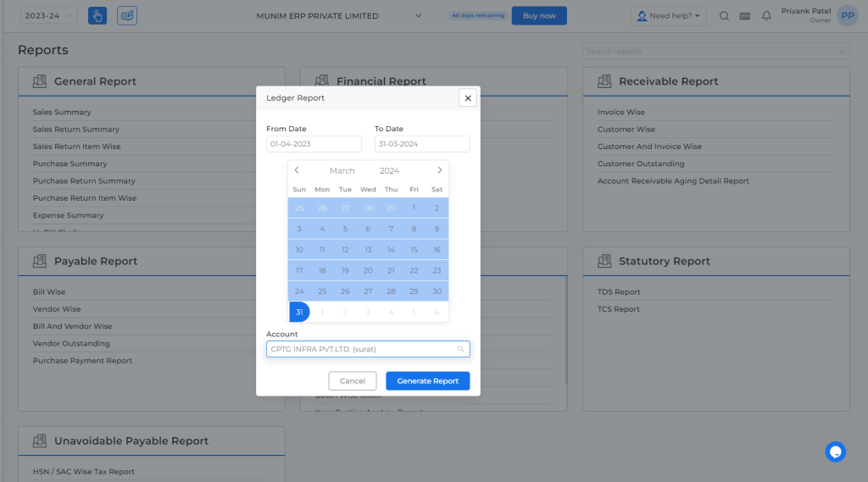The width and height of the screenshot is (868, 482).
Task: Click the From Date field
Action: click(314, 144)
